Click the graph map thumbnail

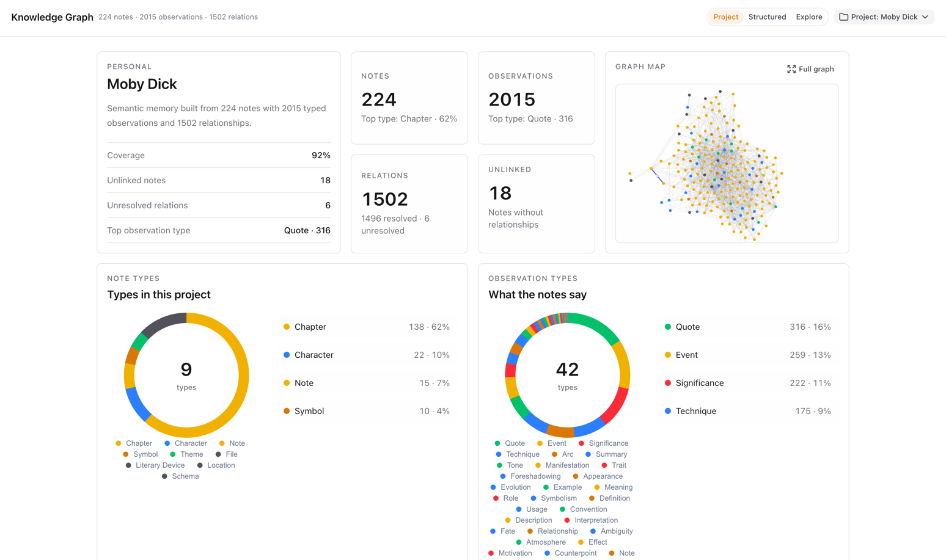click(x=727, y=164)
